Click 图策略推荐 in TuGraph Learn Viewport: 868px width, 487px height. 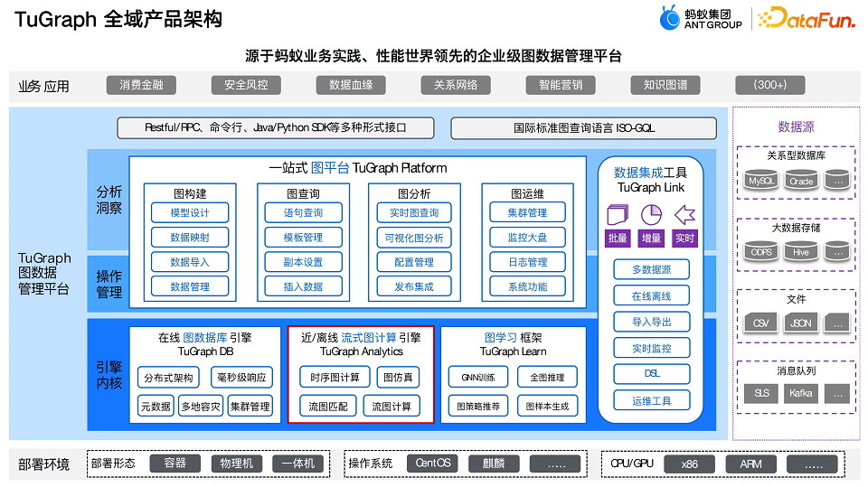click(478, 407)
